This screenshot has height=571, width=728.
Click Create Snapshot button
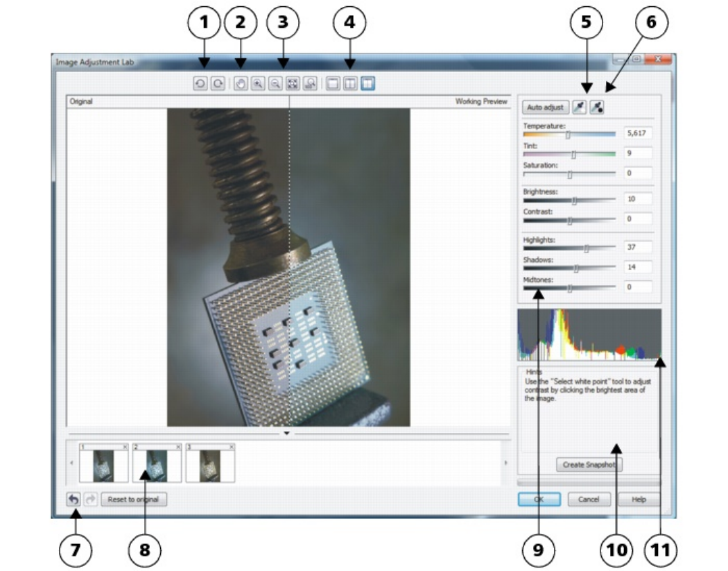589,465
